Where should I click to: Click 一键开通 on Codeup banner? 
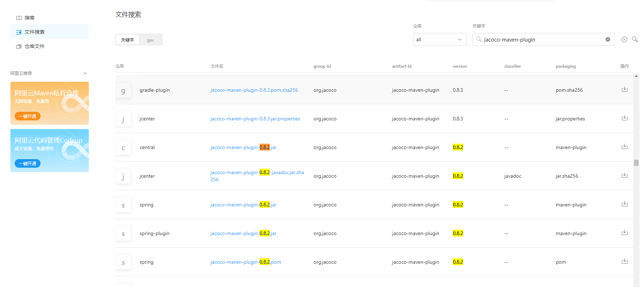pyautogui.click(x=28, y=163)
